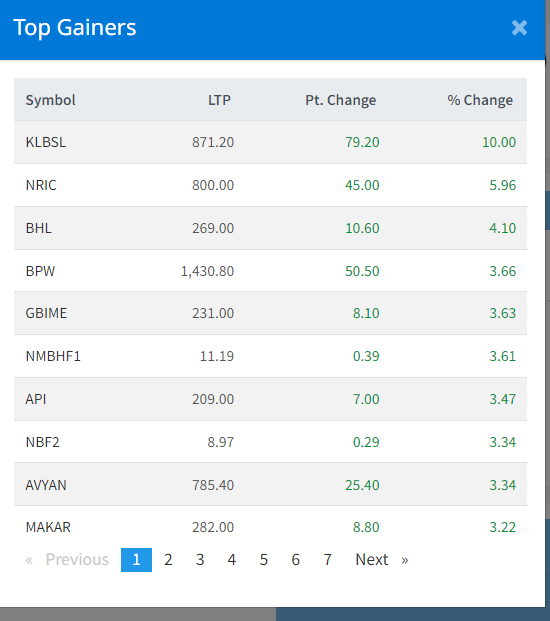Go to pagination page 3

tap(200, 560)
